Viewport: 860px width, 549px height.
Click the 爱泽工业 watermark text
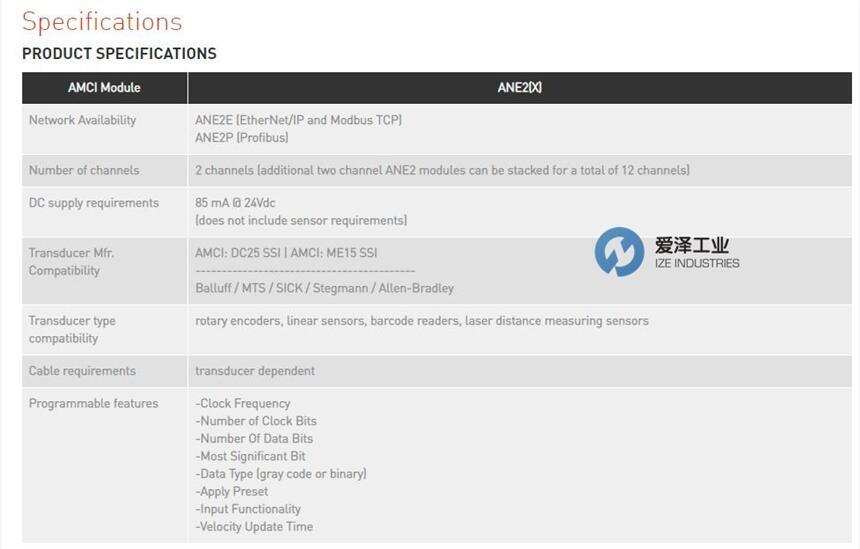click(692, 245)
